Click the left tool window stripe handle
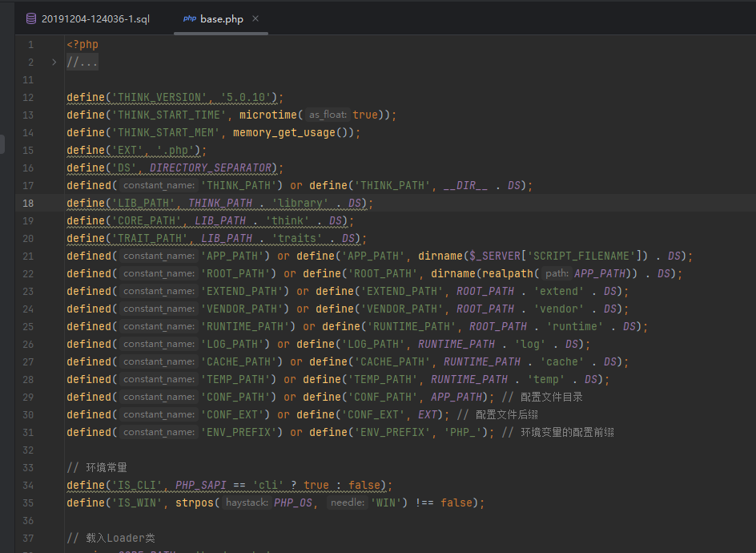 pyautogui.click(x=2, y=144)
